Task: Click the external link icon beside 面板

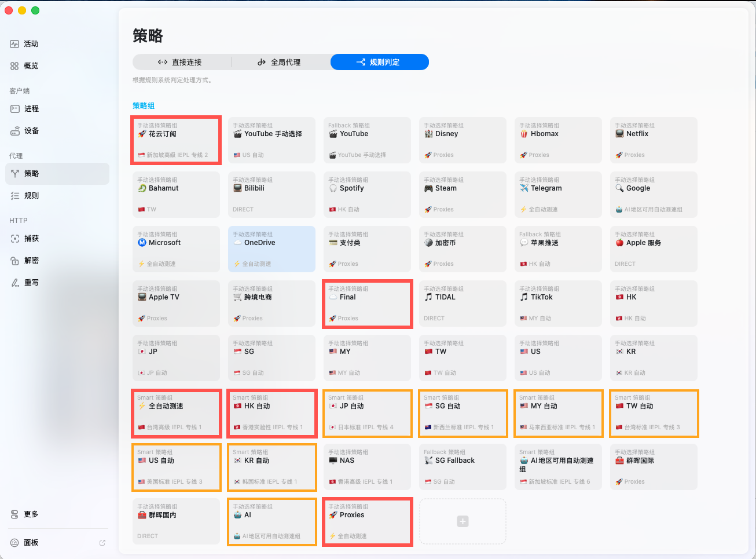Action: pyautogui.click(x=102, y=543)
